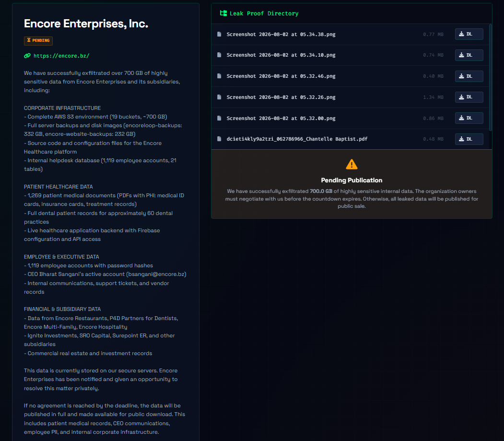Click the 0.77 MB file size
504x441 pixels.
[433, 35]
